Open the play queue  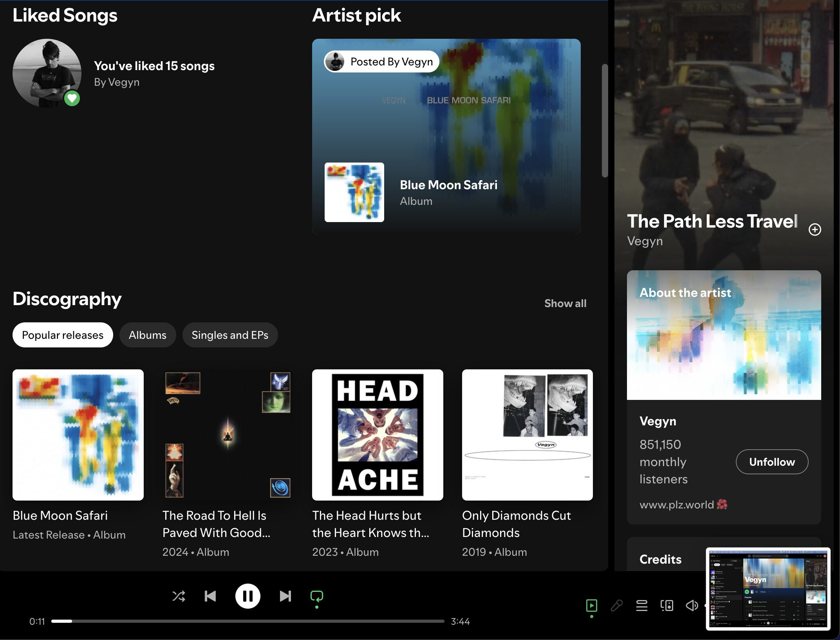[x=642, y=606]
